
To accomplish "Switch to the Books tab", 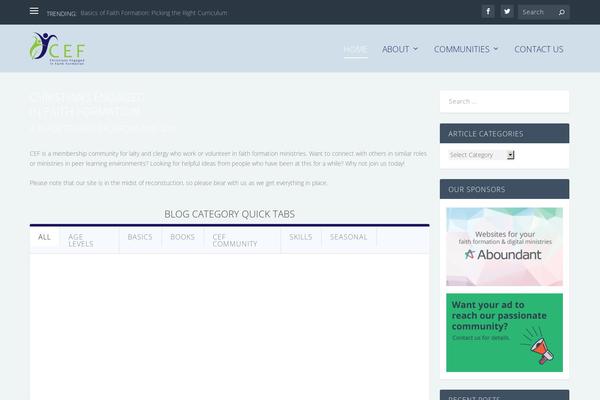I will 183,237.
